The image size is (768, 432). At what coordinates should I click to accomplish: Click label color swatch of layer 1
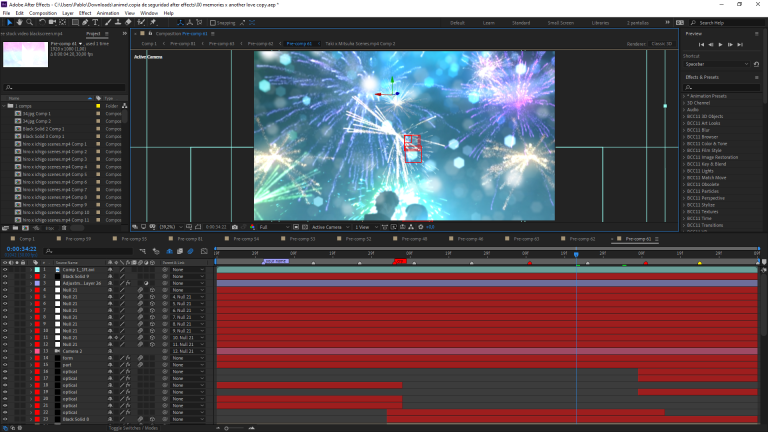(37, 270)
